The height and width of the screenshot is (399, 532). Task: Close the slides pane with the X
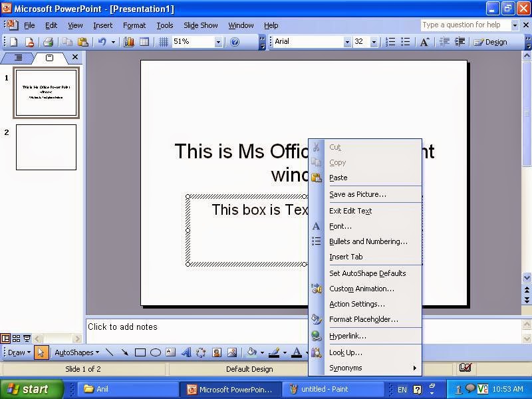pos(75,57)
